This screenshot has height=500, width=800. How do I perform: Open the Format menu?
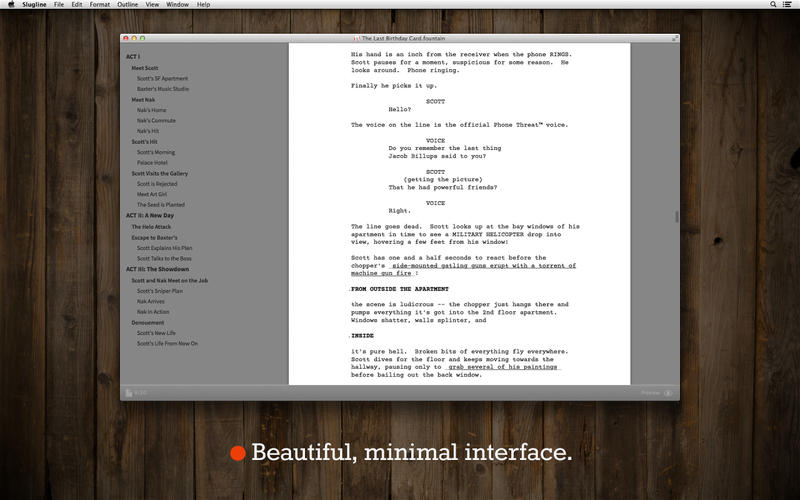click(99, 4)
